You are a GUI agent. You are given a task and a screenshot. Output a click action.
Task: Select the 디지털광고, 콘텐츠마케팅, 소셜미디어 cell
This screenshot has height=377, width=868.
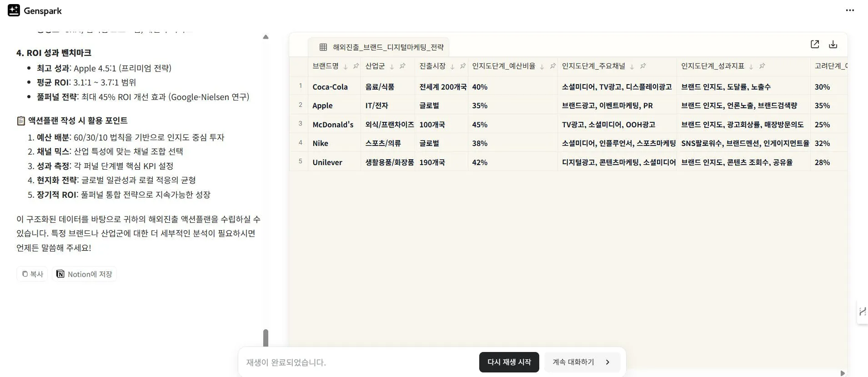click(617, 162)
